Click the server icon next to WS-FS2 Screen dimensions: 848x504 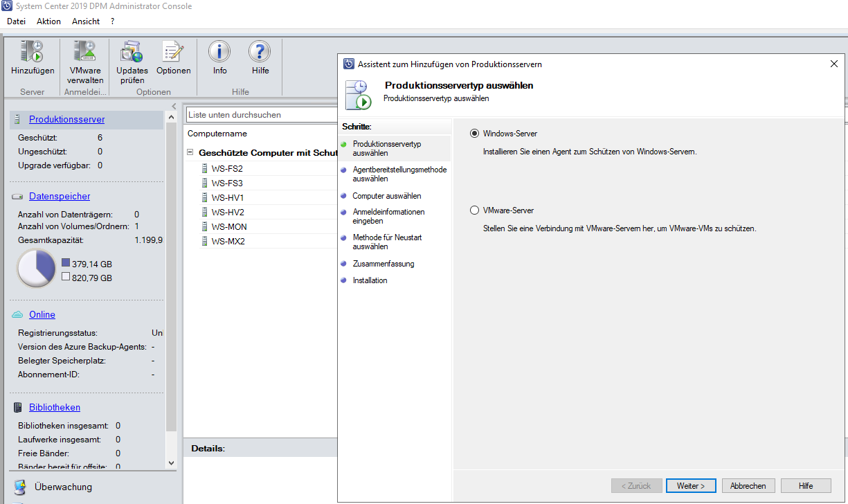click(204, 168)
